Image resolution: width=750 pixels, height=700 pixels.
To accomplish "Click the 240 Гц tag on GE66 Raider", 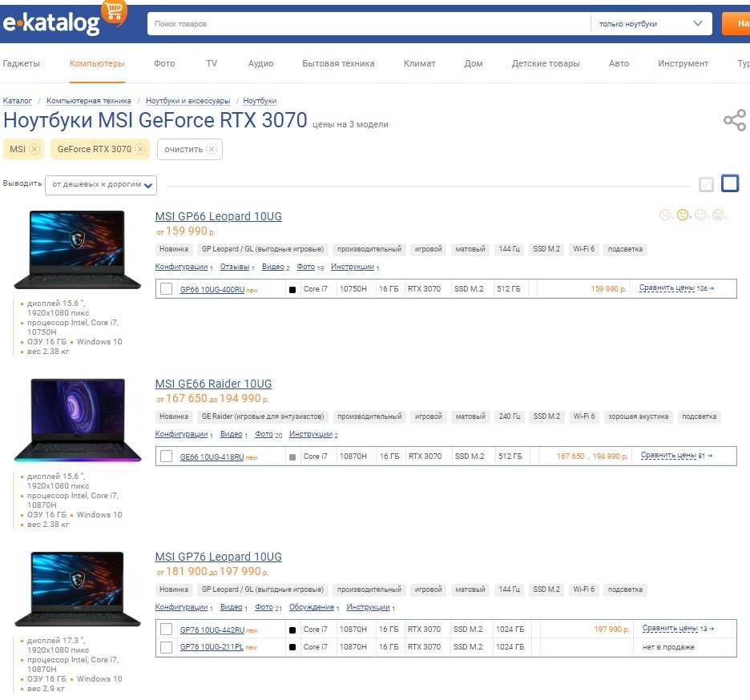I will click(x=510, y=416).
